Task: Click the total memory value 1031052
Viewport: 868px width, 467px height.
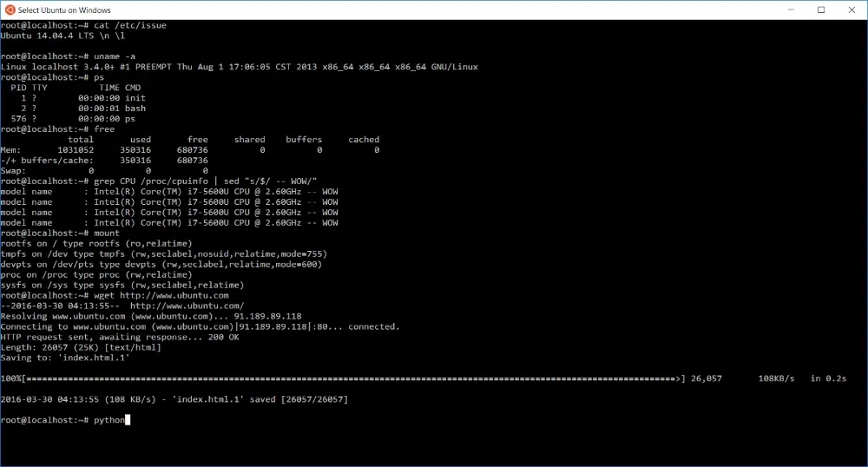Action: [x=76, y=150]
